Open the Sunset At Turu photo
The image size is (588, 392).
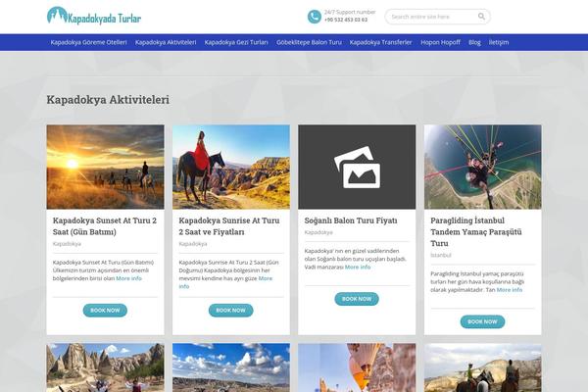pos(106,167)
